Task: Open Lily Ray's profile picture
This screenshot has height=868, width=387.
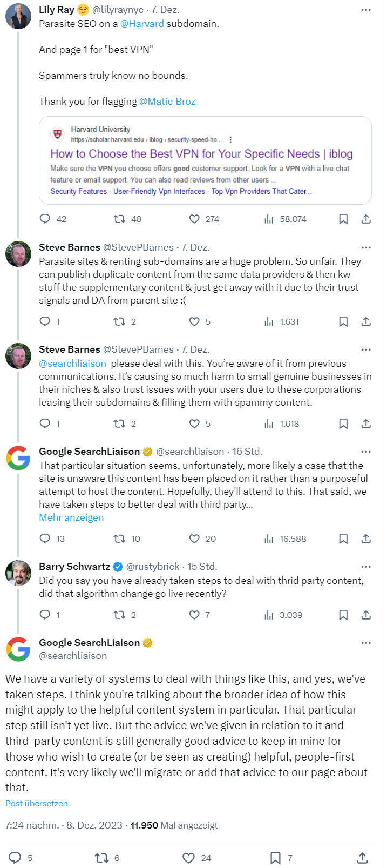Action: click(18, 16)
